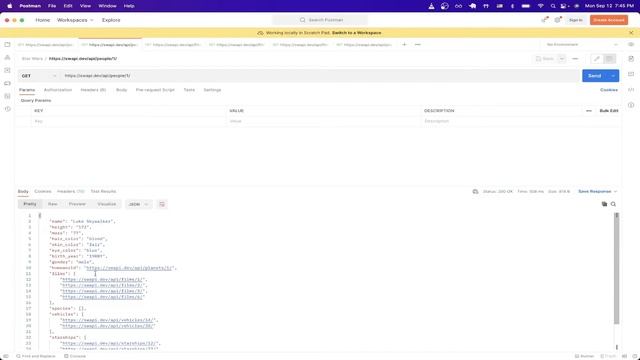This screenshot has height=360, width=640.
Task: Click the Key input cell
Action: click(129, 121)
